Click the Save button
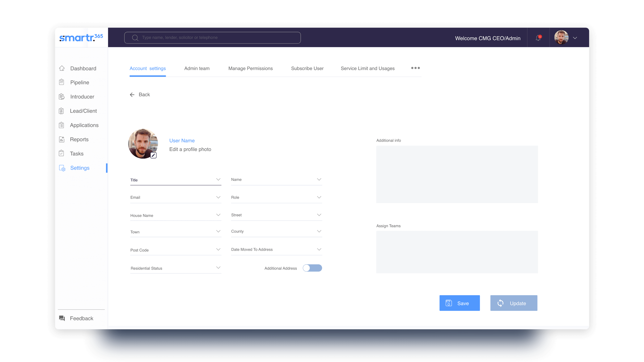This screenshot has width=644, height=362. coord(459,303)
